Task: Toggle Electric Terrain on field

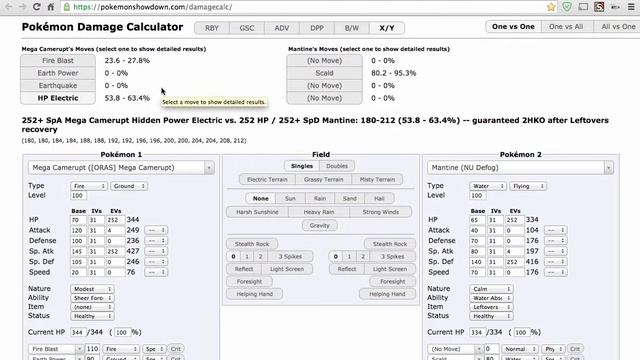Action: tap(267, 180)
